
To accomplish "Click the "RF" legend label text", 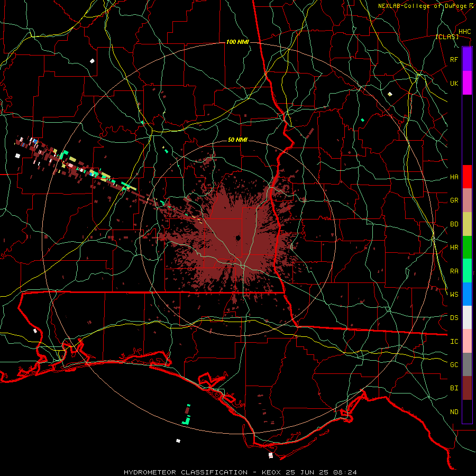I will click(x=454, y=59).
